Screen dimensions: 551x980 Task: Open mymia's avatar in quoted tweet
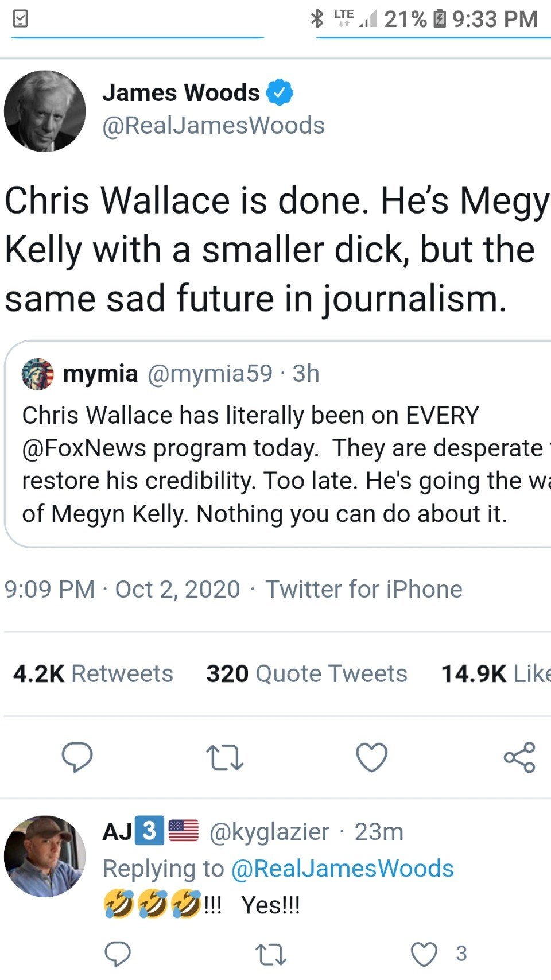[38, 374]
